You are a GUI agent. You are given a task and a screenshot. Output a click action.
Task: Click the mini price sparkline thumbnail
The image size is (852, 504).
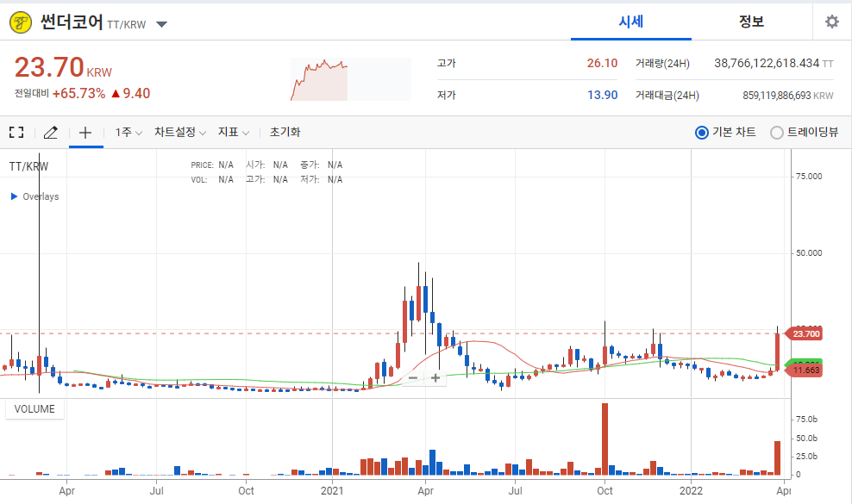(350, 79)
